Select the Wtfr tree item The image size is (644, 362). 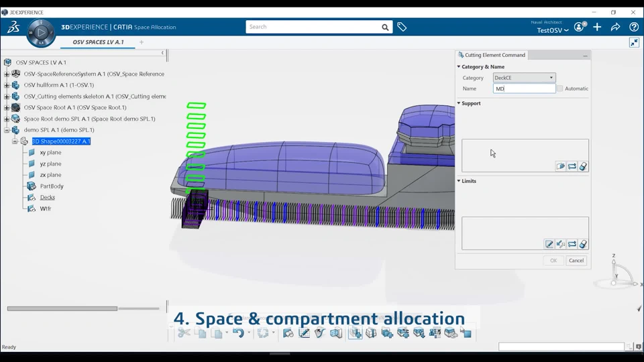coord(46,208)
